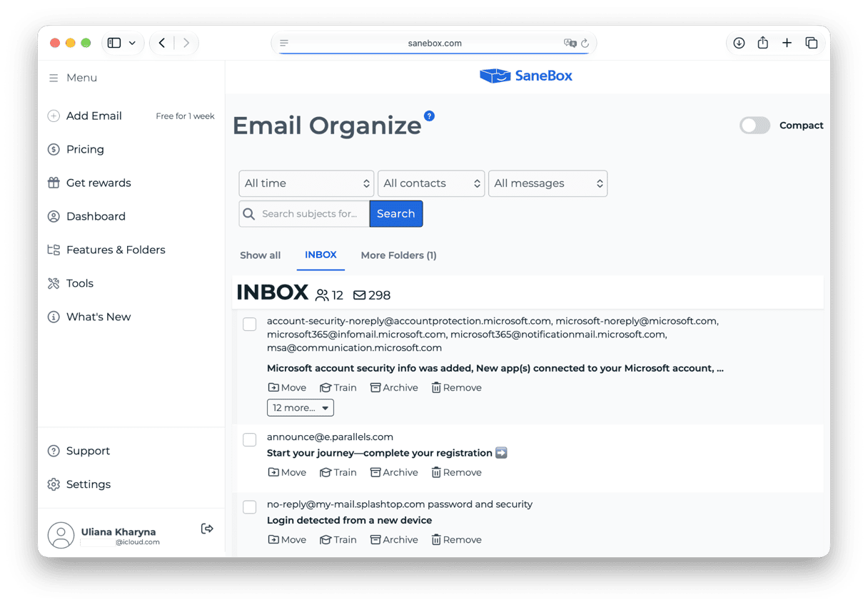868x607 pixels.
Task: Check the Microsoft emails checkbox
Action: (250, 324)
